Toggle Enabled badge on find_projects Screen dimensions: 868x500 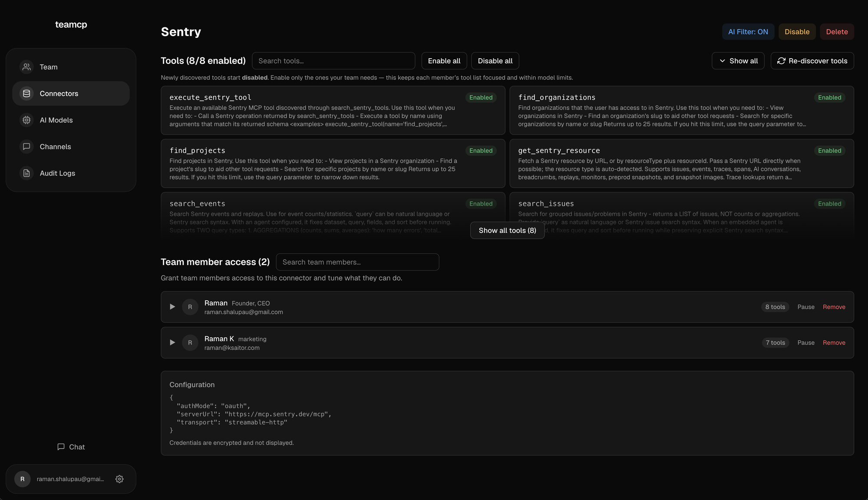pyautogui.click(x=481, y=150)
